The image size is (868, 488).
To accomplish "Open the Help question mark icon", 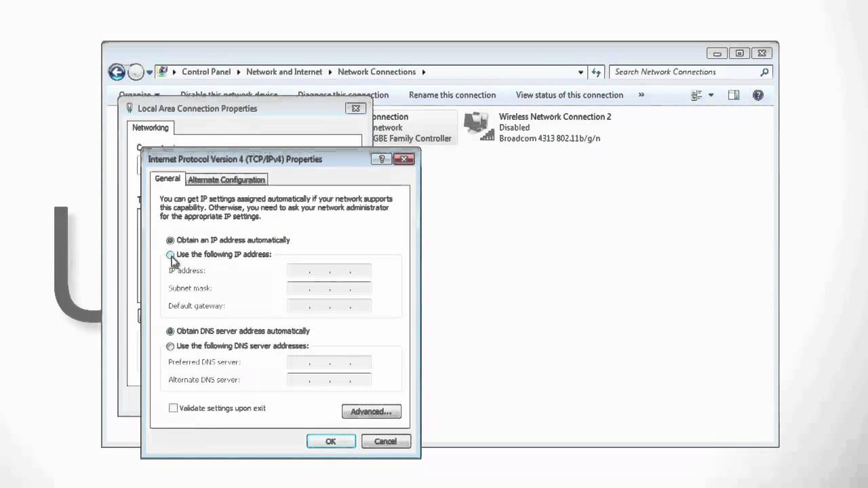I will coord(758,96).
